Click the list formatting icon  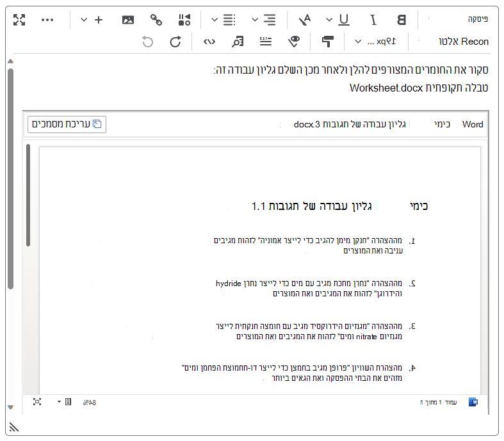click(229, 20)
